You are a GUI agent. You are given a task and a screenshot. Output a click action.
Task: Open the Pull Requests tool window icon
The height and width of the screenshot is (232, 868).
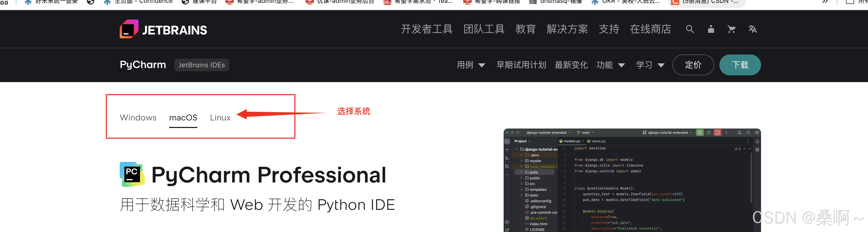(x=507, y=166)
